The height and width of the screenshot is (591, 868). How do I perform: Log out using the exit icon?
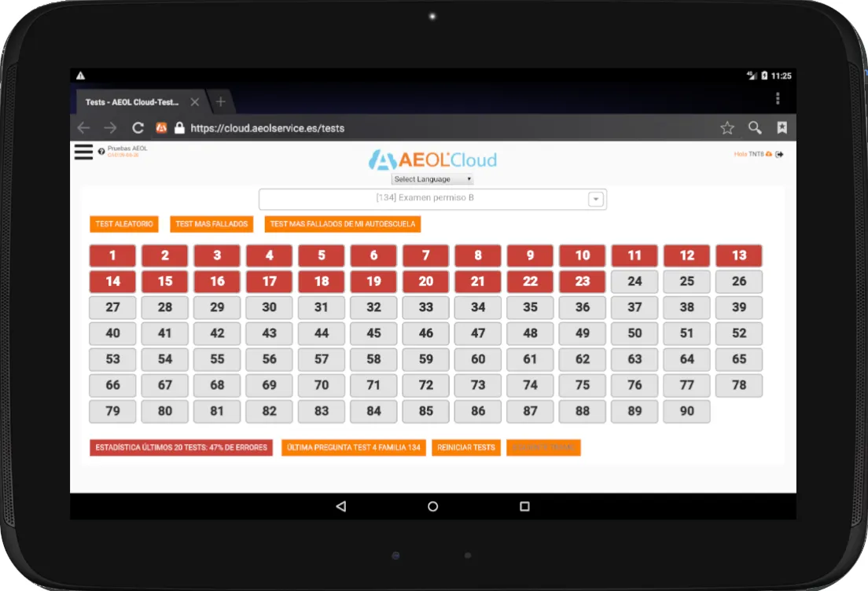click(778, 154)
